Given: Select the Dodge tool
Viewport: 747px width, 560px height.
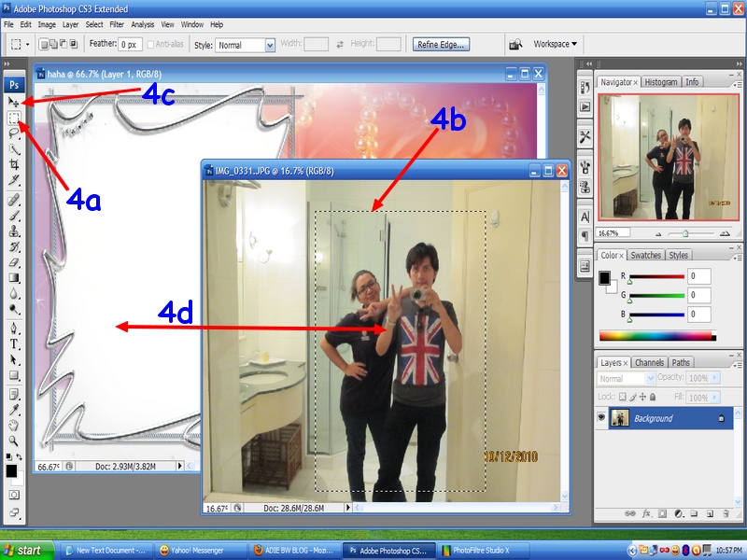Looking at the screenshot, I should (x=14, y=310).
